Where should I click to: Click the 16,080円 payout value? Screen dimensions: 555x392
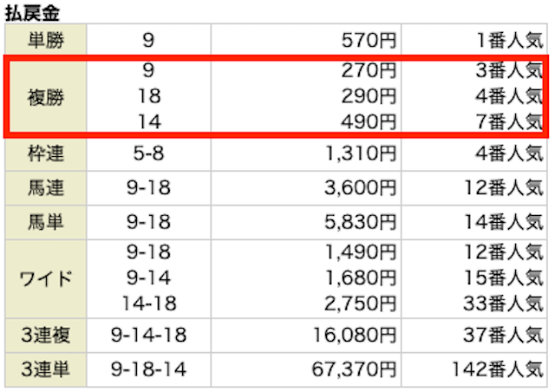pos(355,335)
